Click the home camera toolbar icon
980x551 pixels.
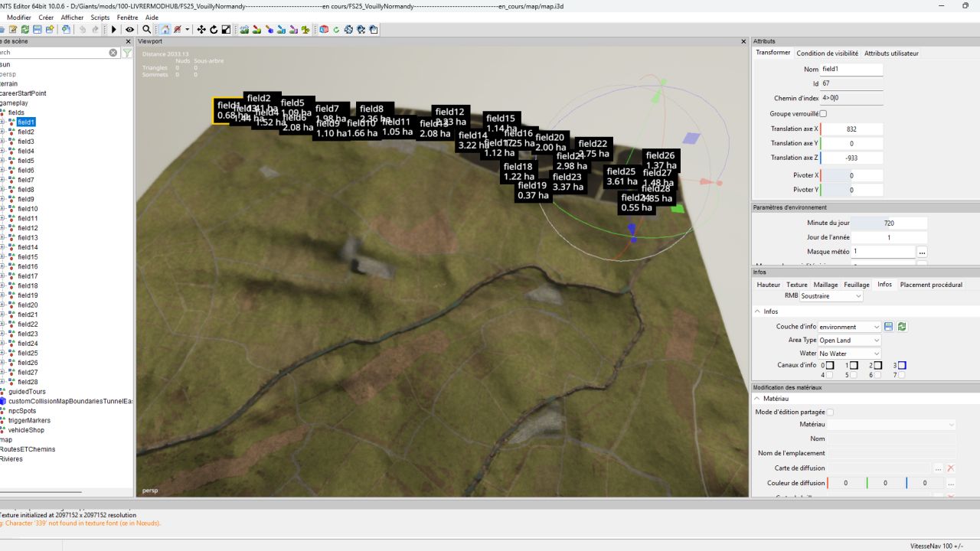(x=165, y=30)
